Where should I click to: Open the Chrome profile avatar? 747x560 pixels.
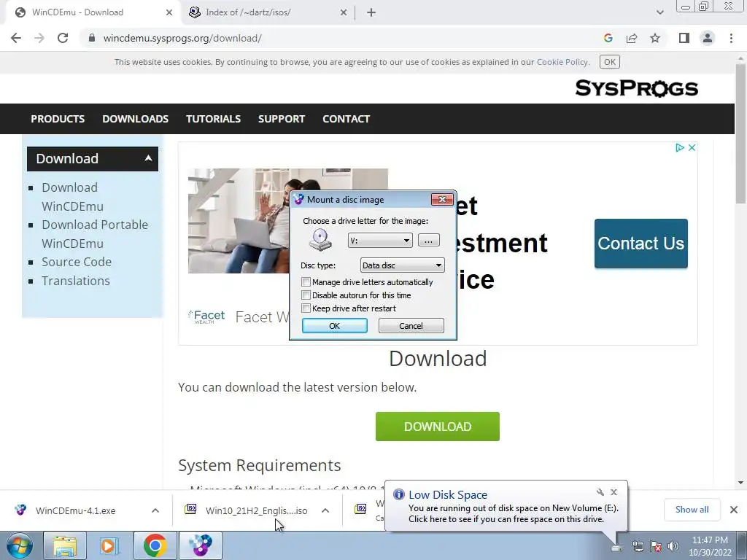pyautogui.click(x=708, y=38)
